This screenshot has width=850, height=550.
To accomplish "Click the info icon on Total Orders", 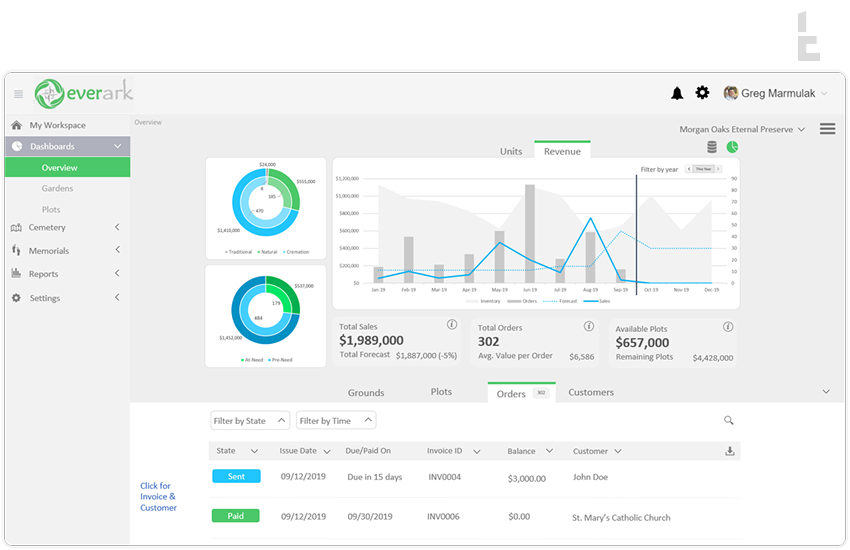I will tap(589, 326).
